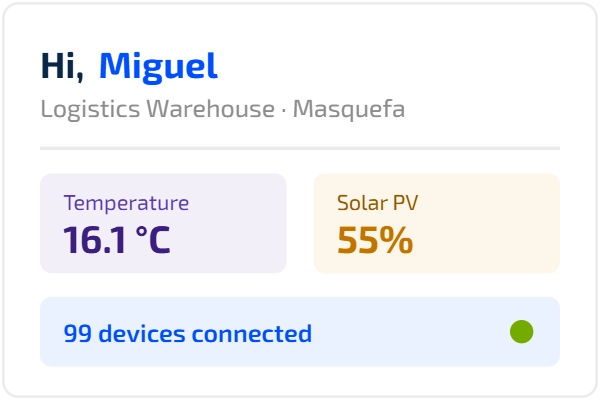
Task: Click the green connection status dot
Action: click(521, 331)
